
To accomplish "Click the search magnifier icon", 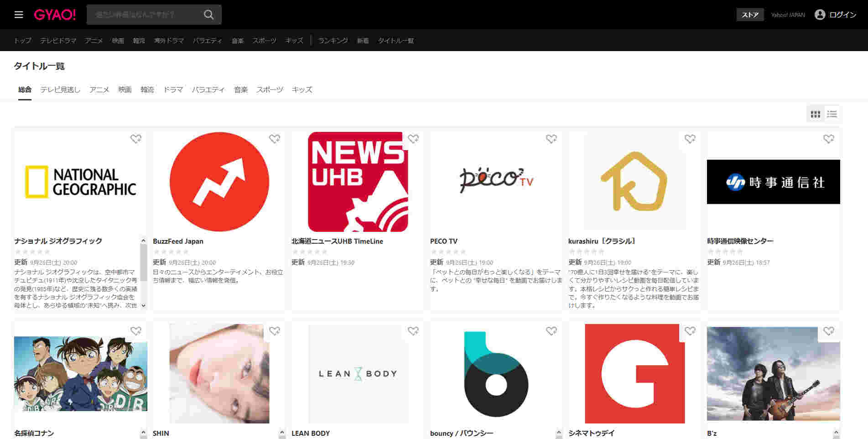I will point(208,15).
